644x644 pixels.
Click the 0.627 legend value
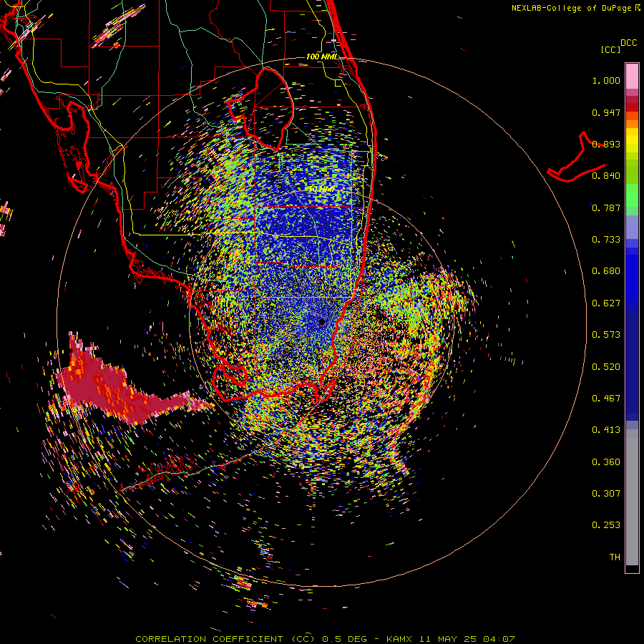click(x=606, y=303)
